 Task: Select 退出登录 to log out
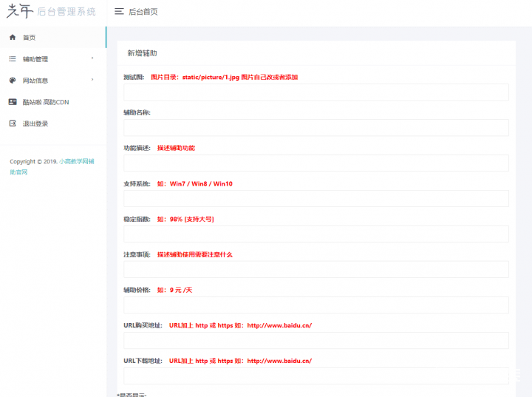53,123
